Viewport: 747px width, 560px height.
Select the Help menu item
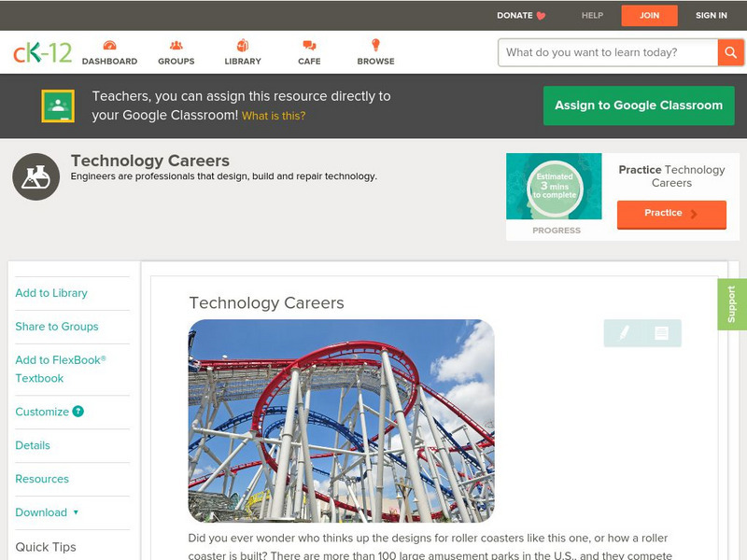point(591,15)
